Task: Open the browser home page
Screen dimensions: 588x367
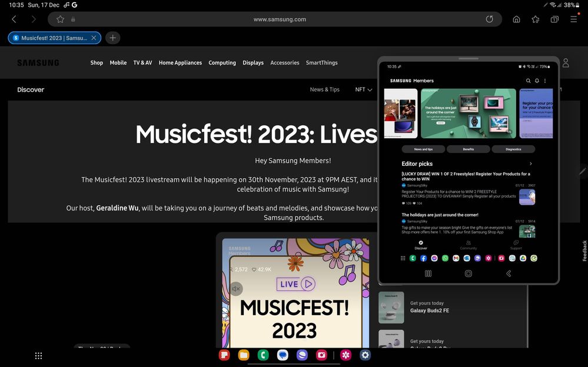Action: tap(516, 19)
